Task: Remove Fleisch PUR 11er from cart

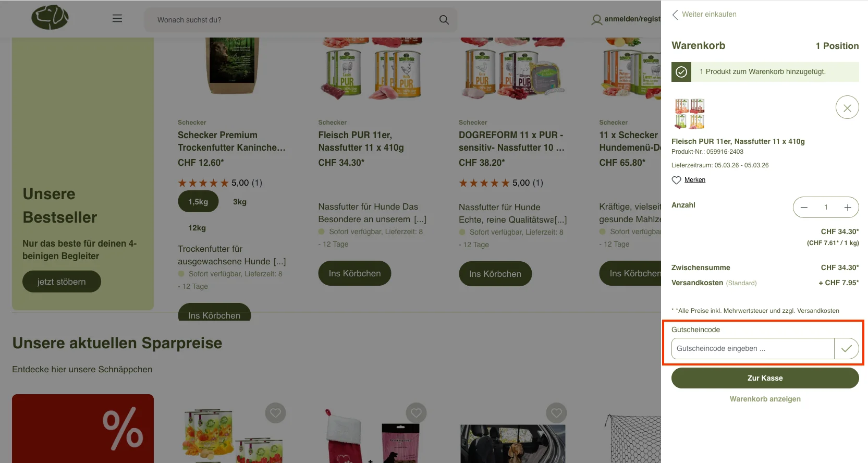Action: pos(847,108)
